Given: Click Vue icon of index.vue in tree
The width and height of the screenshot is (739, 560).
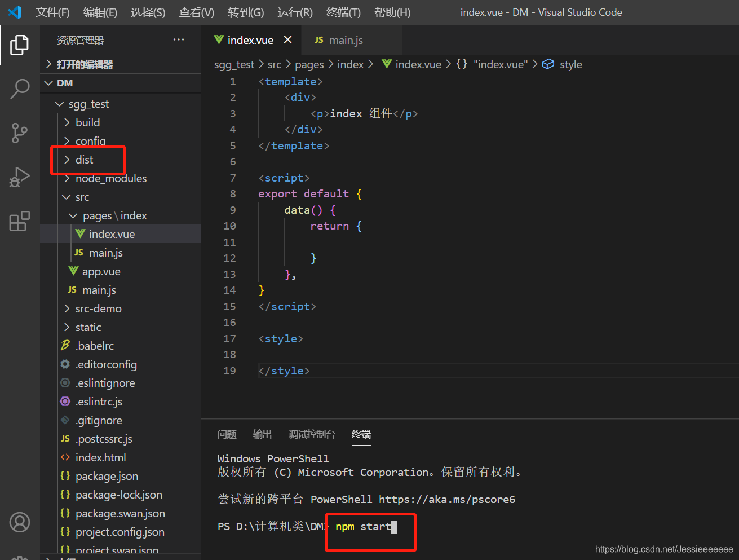Looking at the screenshot, I should point(80,233).
